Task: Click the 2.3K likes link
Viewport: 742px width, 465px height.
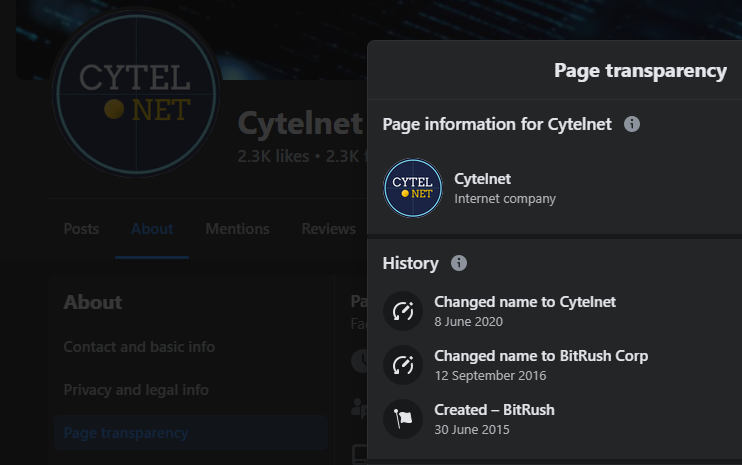Action: tap(274, 157)
